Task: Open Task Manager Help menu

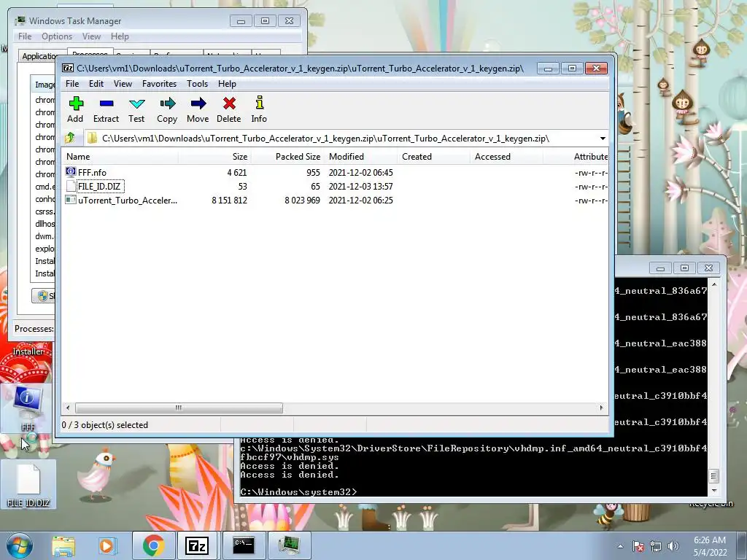Action: point(120,36)
